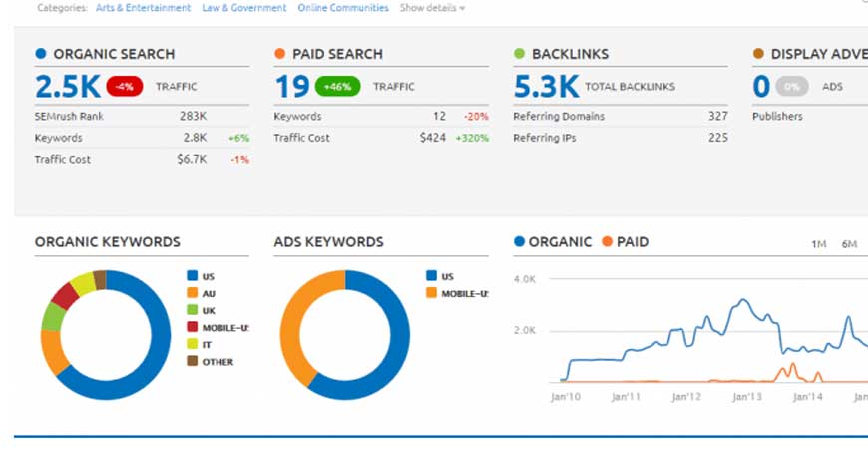The width and height of the screenshot is (868, 457).
Task: Click the 19 paid traffic value
Action: 291,87
